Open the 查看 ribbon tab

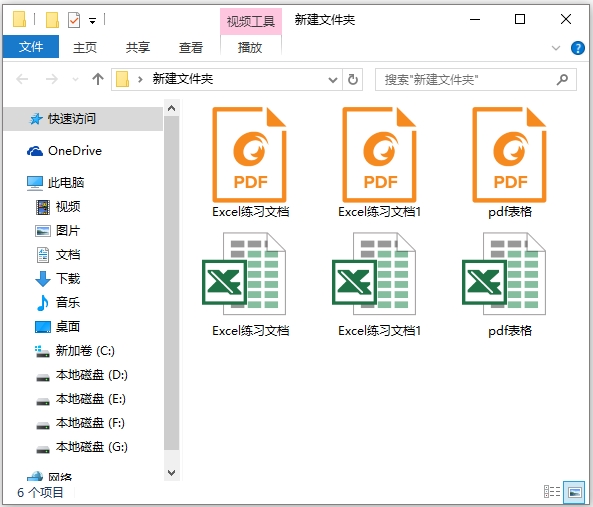click(191, 47)
